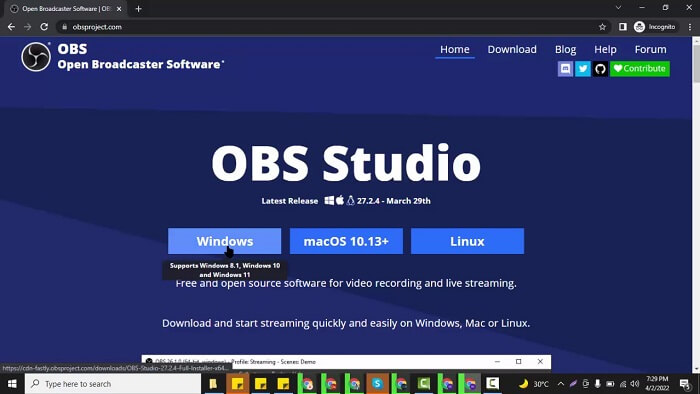The width and height of the screenshot is (700, 394).
Task: Check the battery status icon
Action: pyautogui.click(x=610, y=384)
